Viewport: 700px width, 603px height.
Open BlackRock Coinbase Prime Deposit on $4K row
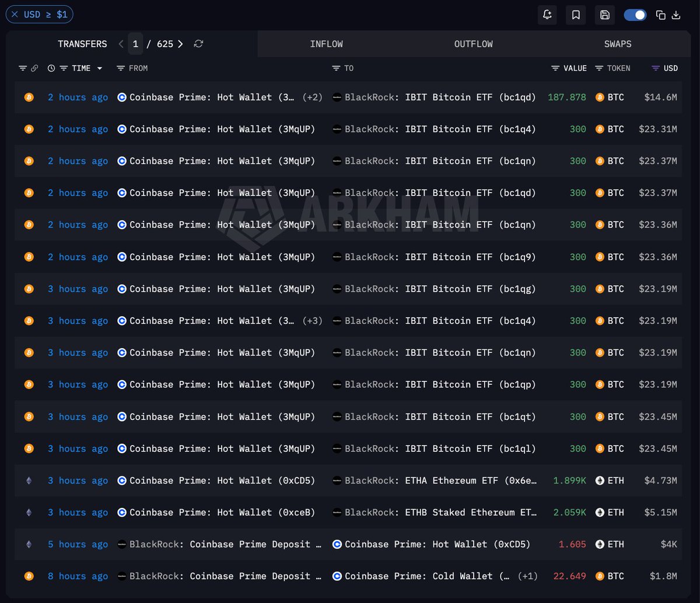[225, 544]
